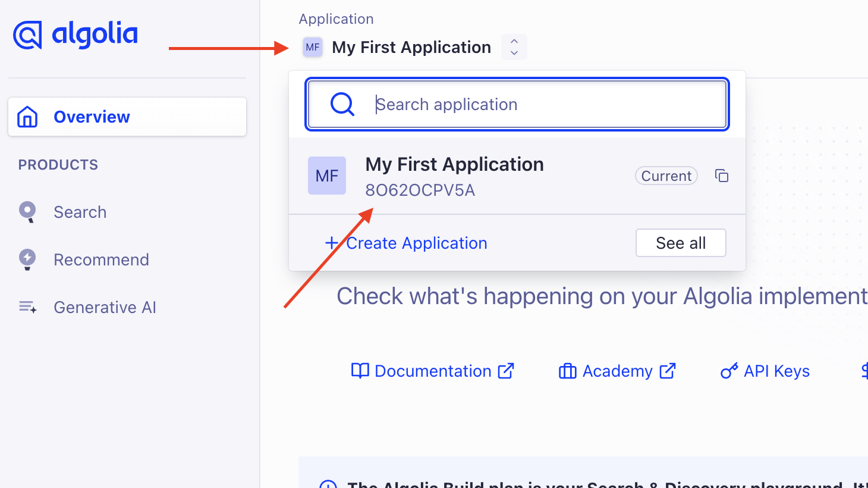Screen dimensions: 868x488
Task: Click the Algolia logo
Action: (76, 35)
